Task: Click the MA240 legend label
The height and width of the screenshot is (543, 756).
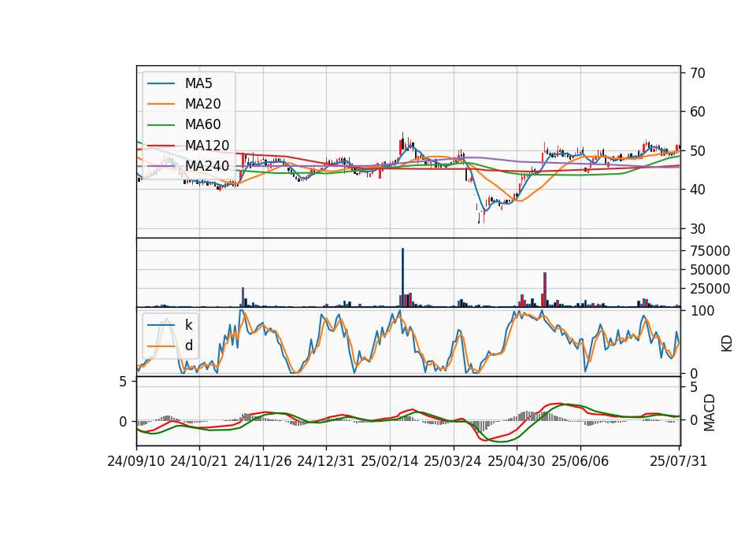Action: click(207, 166)
